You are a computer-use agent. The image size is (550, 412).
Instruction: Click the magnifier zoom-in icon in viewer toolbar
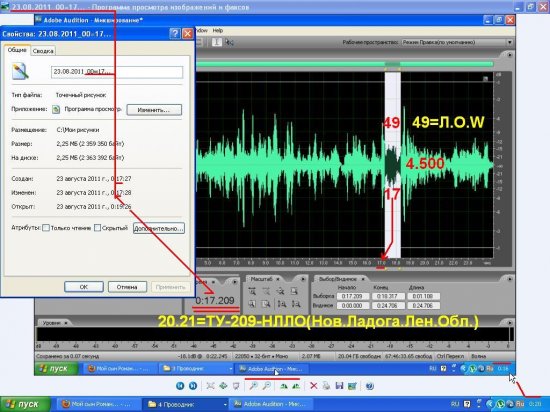[x=253, y=386]
